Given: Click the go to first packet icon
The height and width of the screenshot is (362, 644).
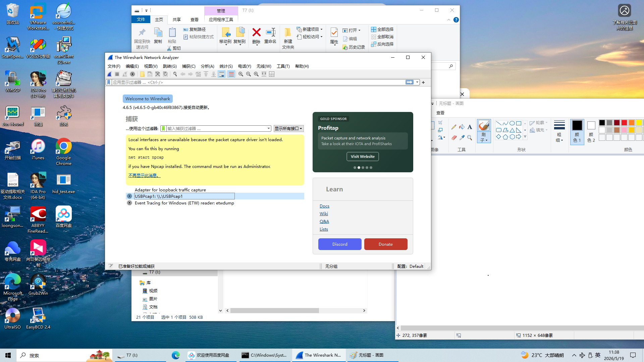Looking at the screenshot, I should coord(206,74).
